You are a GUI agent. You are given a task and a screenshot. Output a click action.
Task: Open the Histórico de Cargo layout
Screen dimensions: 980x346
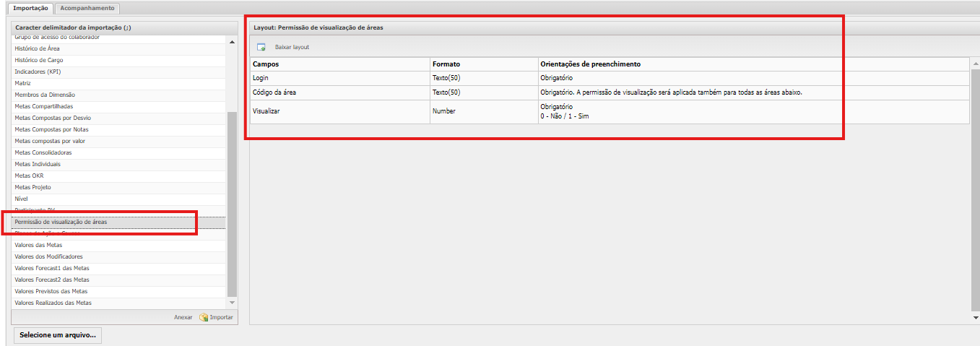point(39,60)
